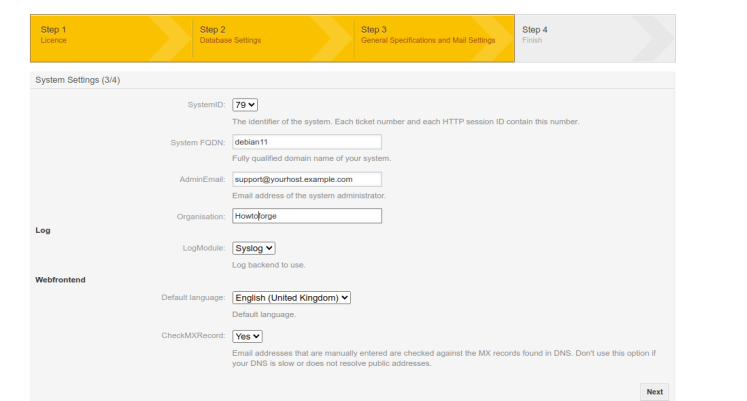Click the LogModule label

203,248
